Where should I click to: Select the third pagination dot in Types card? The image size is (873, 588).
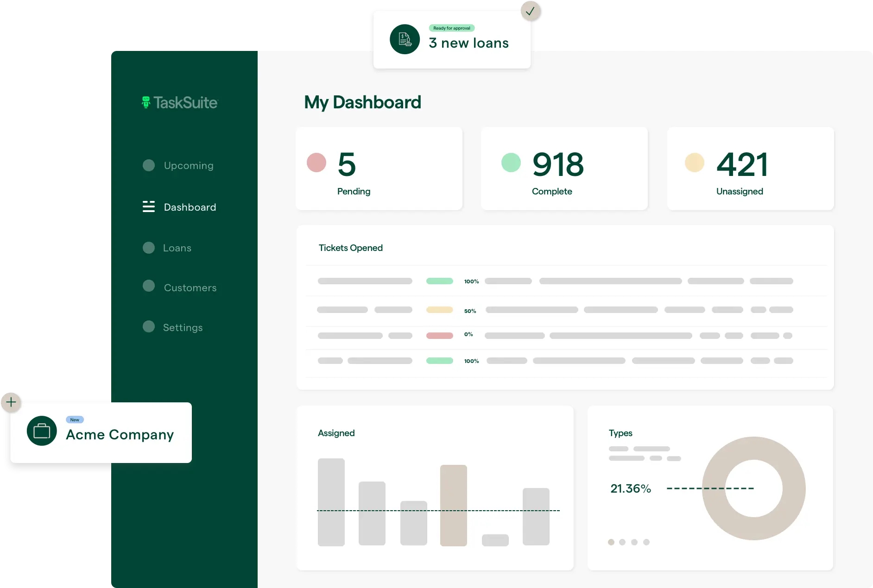634,542
